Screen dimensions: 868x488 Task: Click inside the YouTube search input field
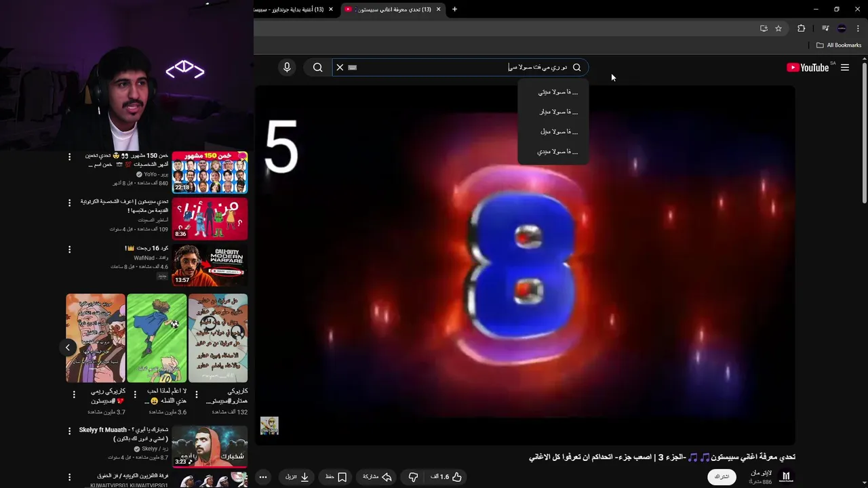tap(460, 67)
